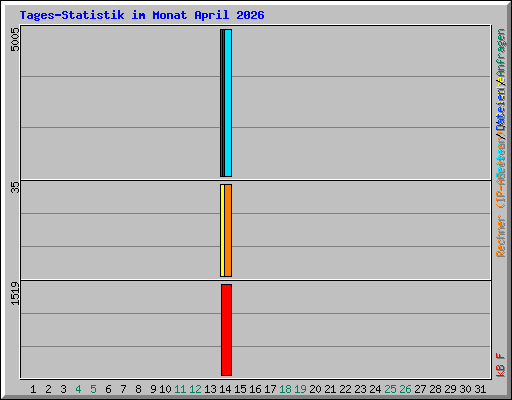Click day label 18 on the x-axis
512x400 pixels.
point(285,389)
